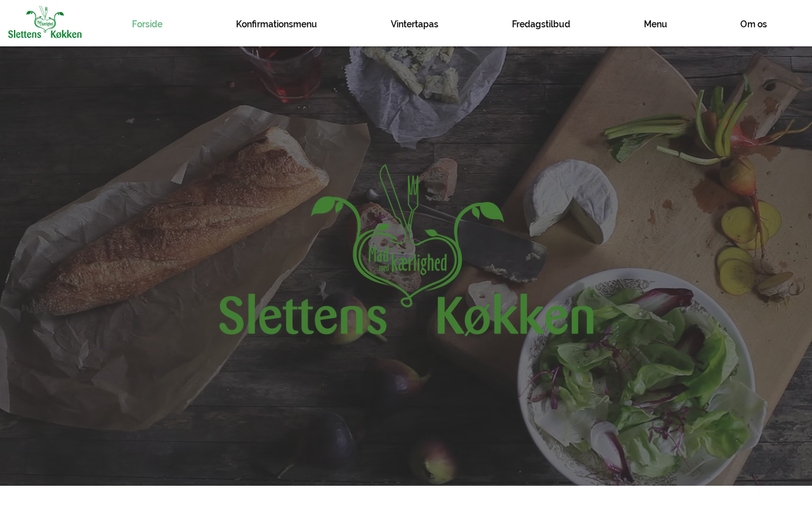Select Vintertapas in the navigation bar
Image resolution: width=812 pixels, height=508 pixels.
click(414, 24)
